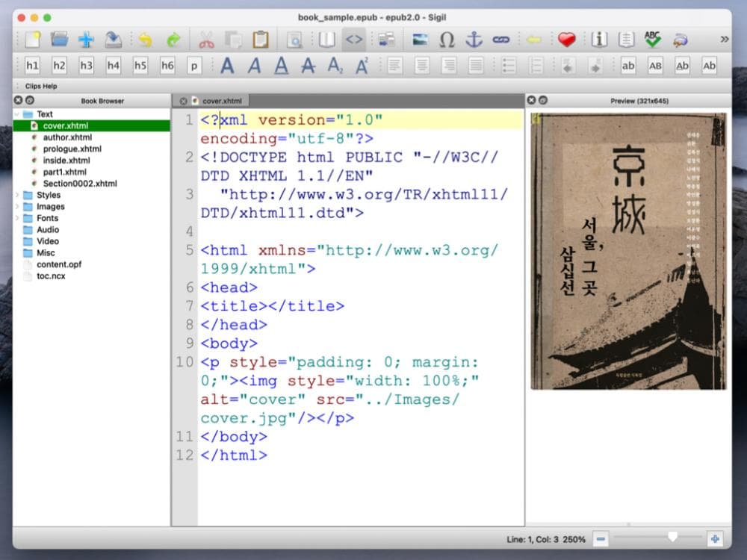Click the red heart Donate icon
This screenshot has height=560, width=747.
pyautogui.click(x=566, y=40)
